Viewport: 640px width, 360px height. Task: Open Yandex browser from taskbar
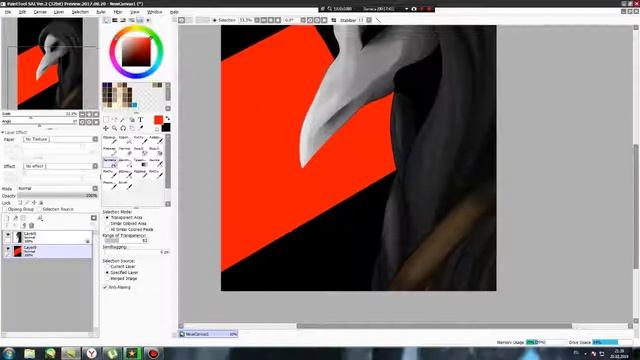pyautogui.click(x=92, y=353)
